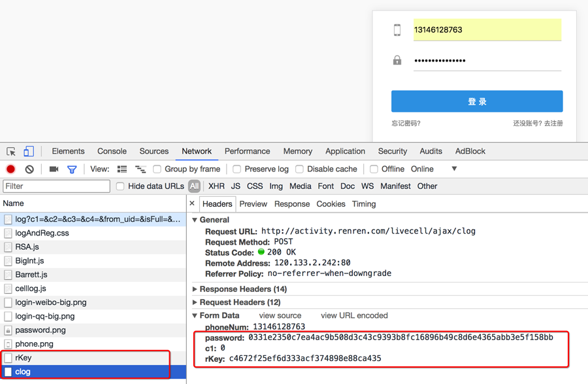The width and height of the screenshot is (588, 384).
Task: Close the request details pane
Action: tap(192, 203)
